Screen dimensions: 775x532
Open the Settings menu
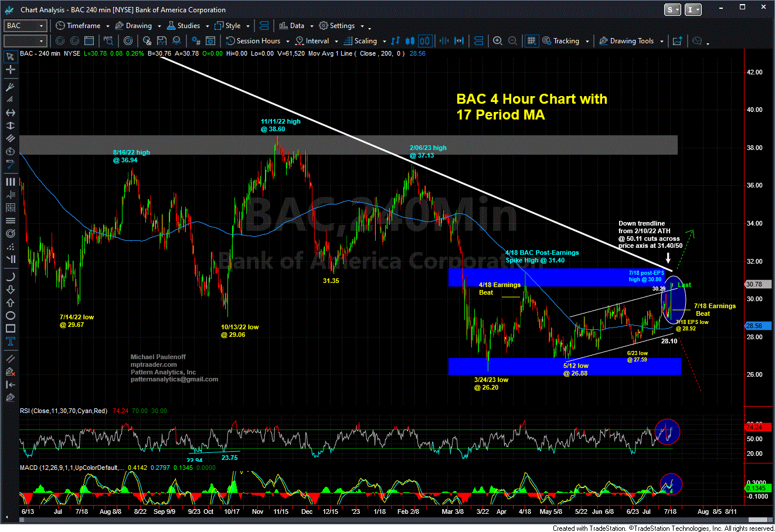coord(337,26)
